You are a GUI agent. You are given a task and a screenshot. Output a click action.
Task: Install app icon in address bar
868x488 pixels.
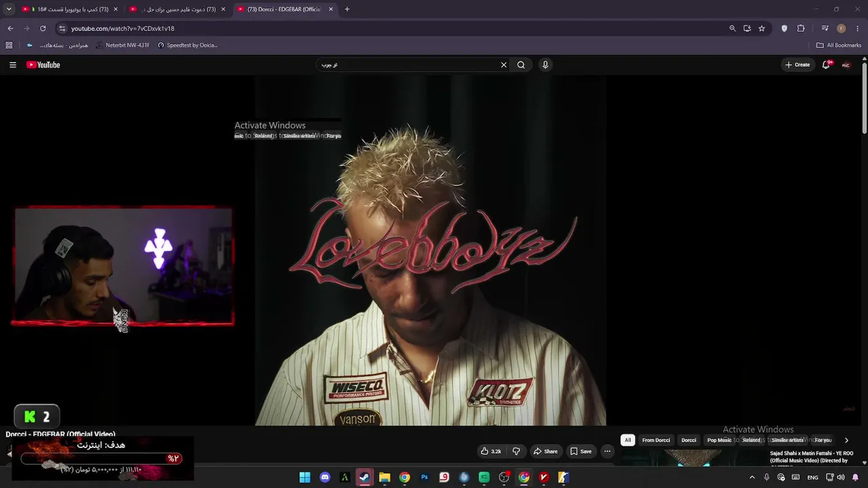[x=747, y=28]
